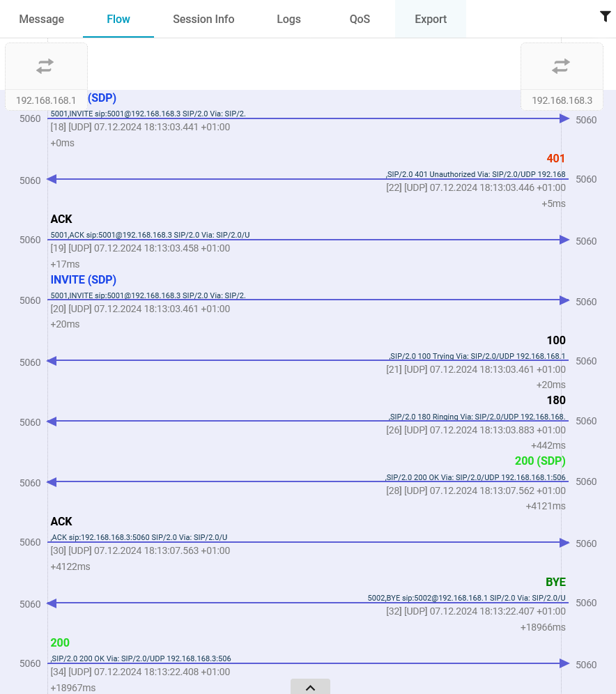Click the 192.168.168.3 host label
616x694 pixels.
(x=562, y=100)
